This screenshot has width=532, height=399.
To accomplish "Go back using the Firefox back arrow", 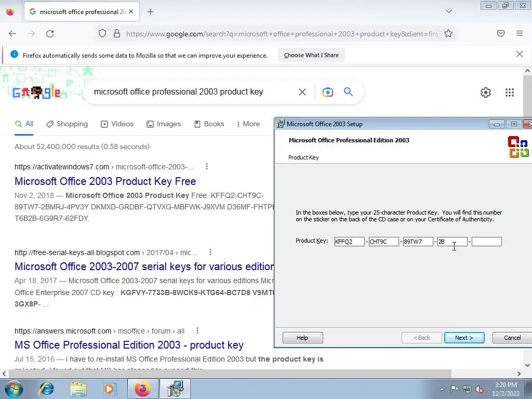I will point(12,34).
